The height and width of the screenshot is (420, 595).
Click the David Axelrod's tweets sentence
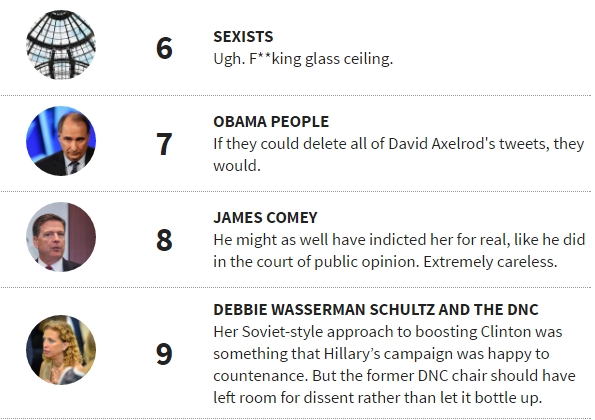pos(398,155)
